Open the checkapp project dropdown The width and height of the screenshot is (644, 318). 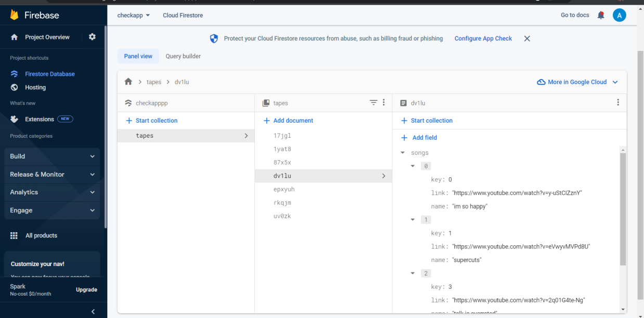pos(134,15)
